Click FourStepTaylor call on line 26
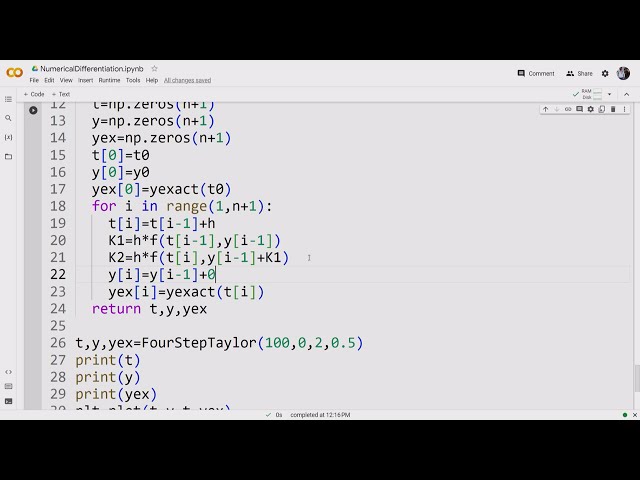 click(x=219, y=343)
